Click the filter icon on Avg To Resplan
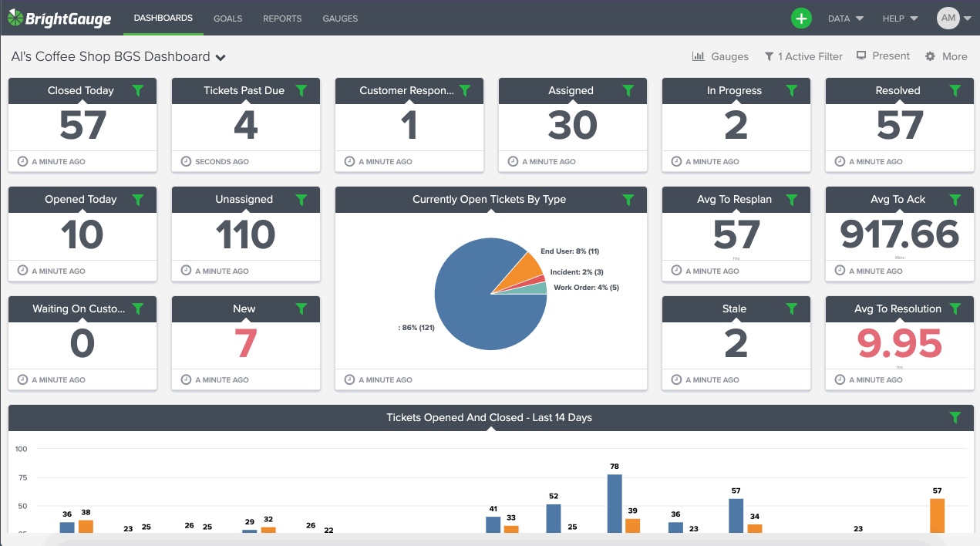The image size is (980, 546). pos(792,200)
